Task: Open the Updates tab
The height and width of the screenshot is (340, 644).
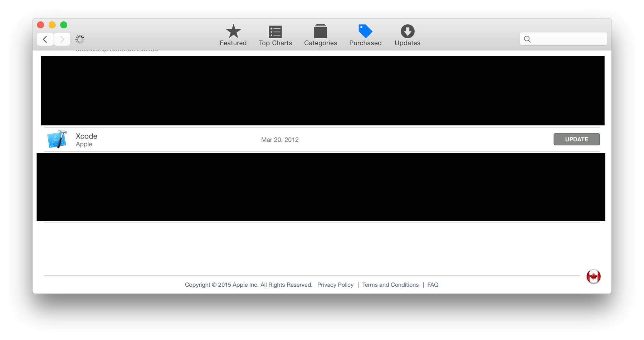Action: click(407, 35)
